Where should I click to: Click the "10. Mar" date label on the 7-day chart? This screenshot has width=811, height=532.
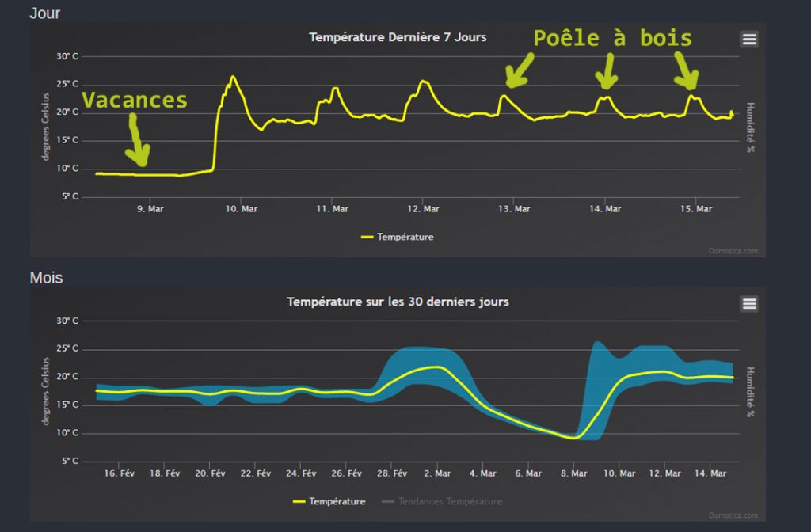coord(241,209)
